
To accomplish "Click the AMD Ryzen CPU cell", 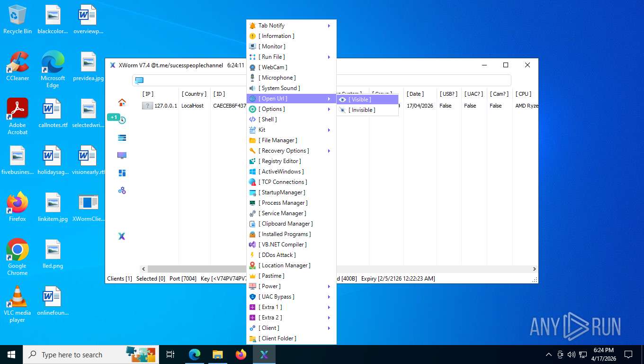I will 527,106.
